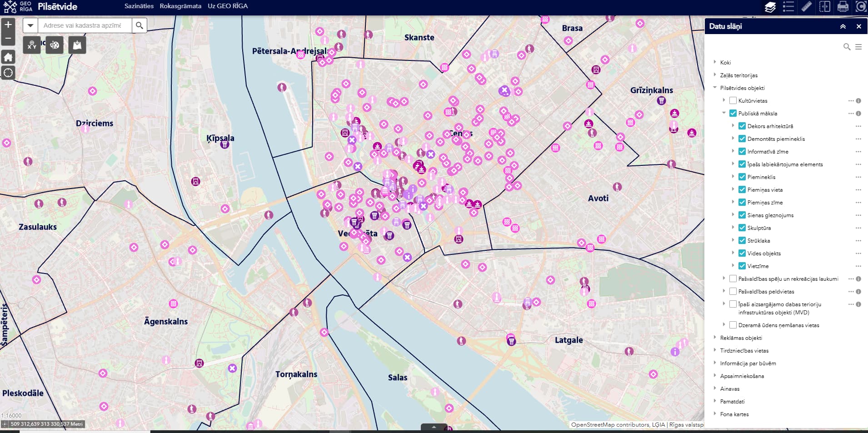The image size is (868, 433).
Task: Enable the Kultūrvietas layer checkbox
Action: pos(733,100)
